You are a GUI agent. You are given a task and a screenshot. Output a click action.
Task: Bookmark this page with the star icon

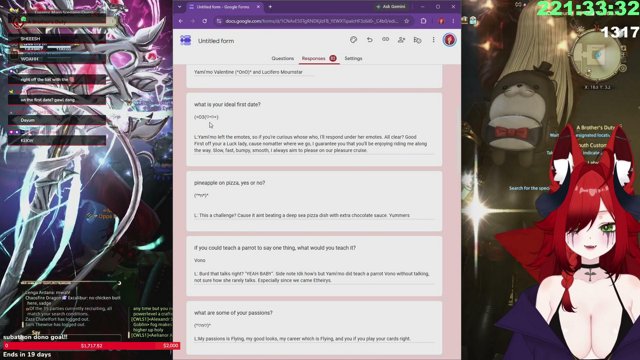tap(407, 21)
